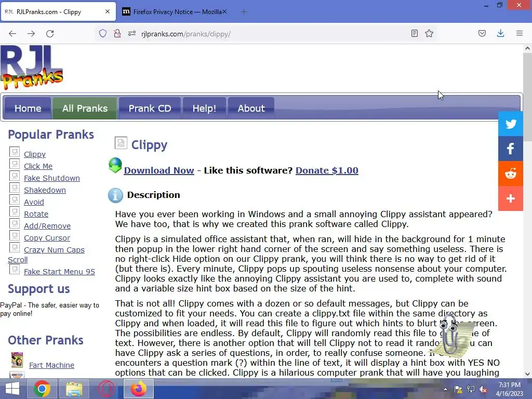Click the blue info Description icon

(115, 195)
